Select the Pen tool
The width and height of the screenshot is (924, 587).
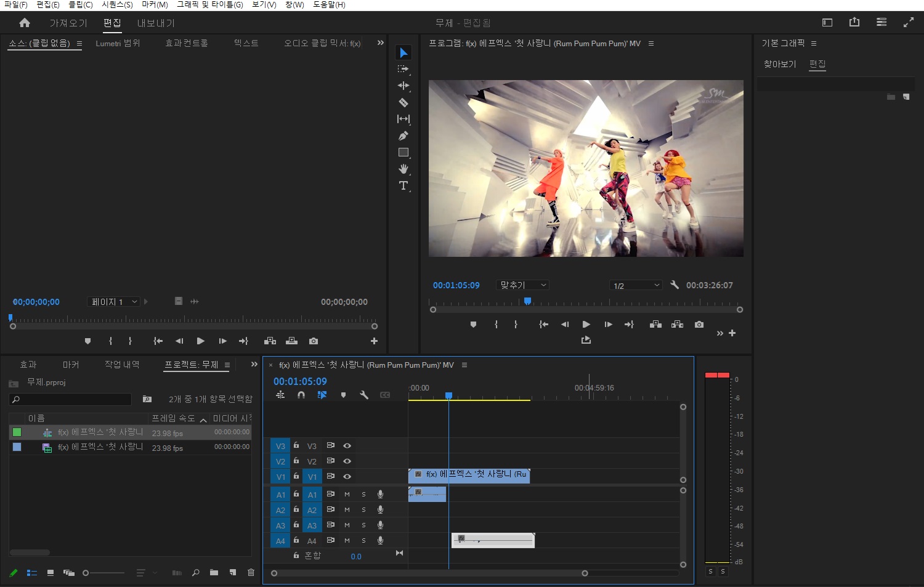403,136
